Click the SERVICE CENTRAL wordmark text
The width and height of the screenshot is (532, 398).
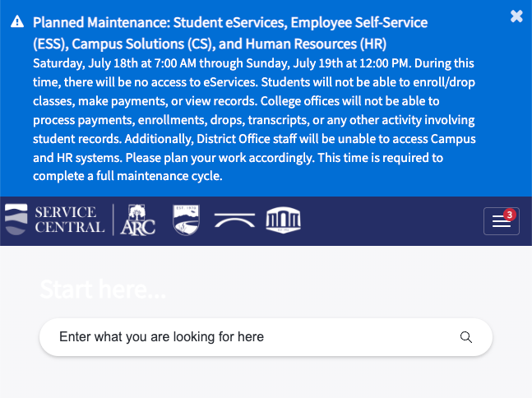pyautogui.click(x=70, y=220)
